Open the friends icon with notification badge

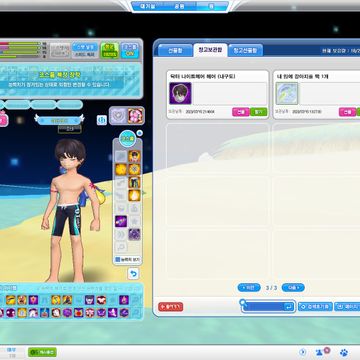322,352
